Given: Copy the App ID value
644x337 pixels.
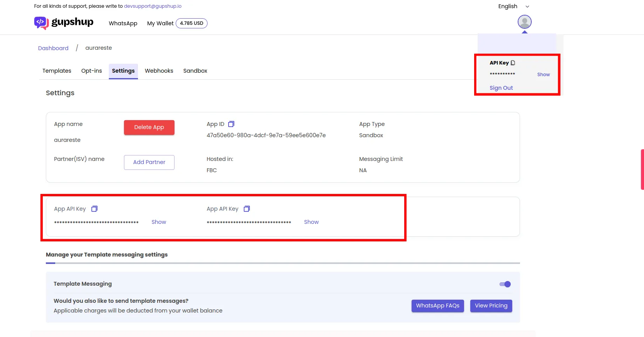Looking at the screenshot, I should 231,124.
